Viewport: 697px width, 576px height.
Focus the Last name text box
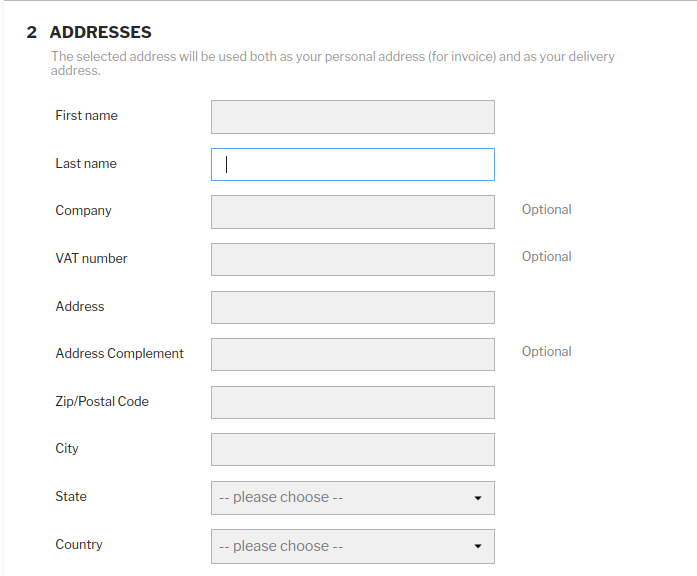point(352,165)
